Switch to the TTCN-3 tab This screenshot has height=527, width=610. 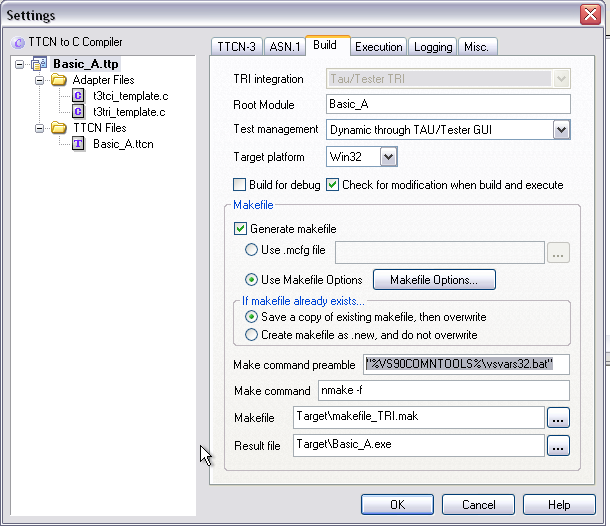coord(236,47)
